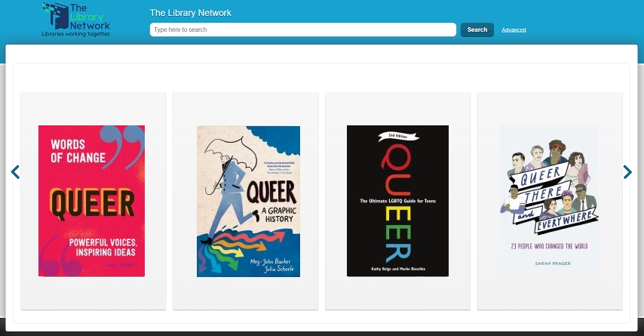Click the illustrated portraits on Sarah Prager cover
The image size is (644, 336).
(548, 181)
